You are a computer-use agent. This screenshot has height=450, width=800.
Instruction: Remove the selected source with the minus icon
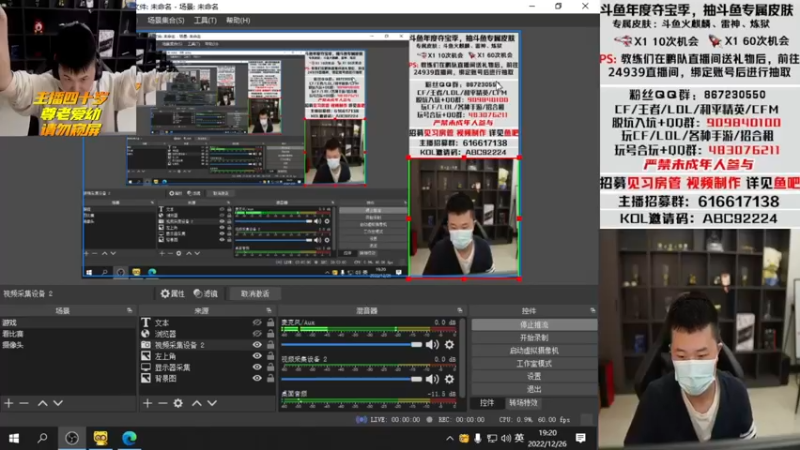[162, 403]
